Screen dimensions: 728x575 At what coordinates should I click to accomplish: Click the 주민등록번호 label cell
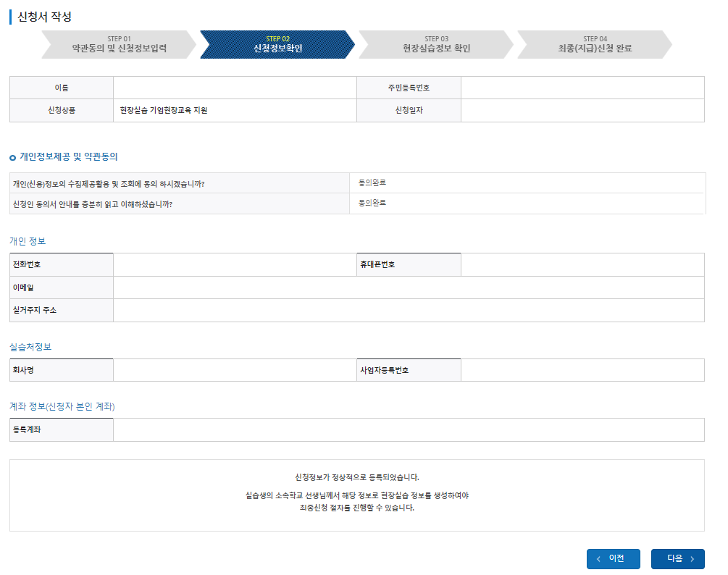(409, 88)
